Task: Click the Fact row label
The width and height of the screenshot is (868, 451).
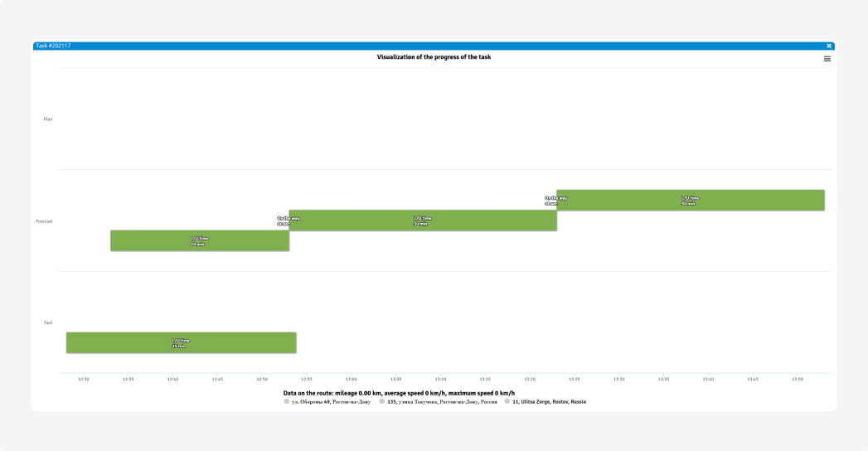Action: click(x=48, y=322)
